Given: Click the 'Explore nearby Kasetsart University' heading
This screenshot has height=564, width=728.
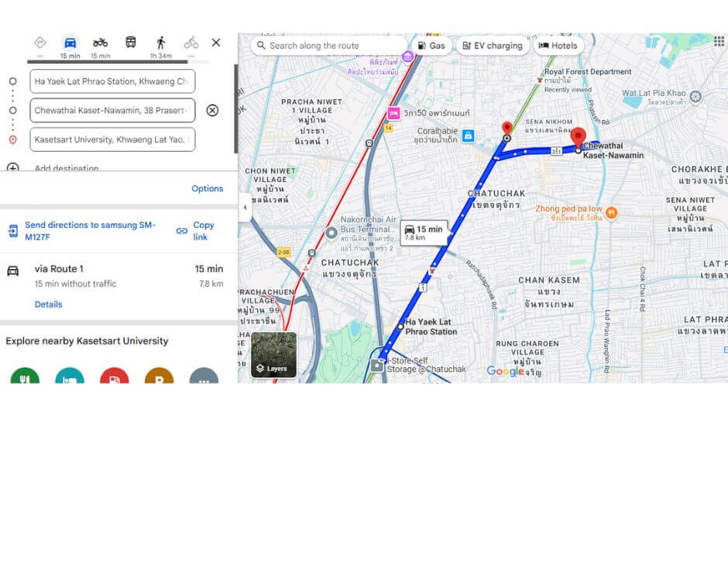Looking at the screenshot, I should point(87,341).
